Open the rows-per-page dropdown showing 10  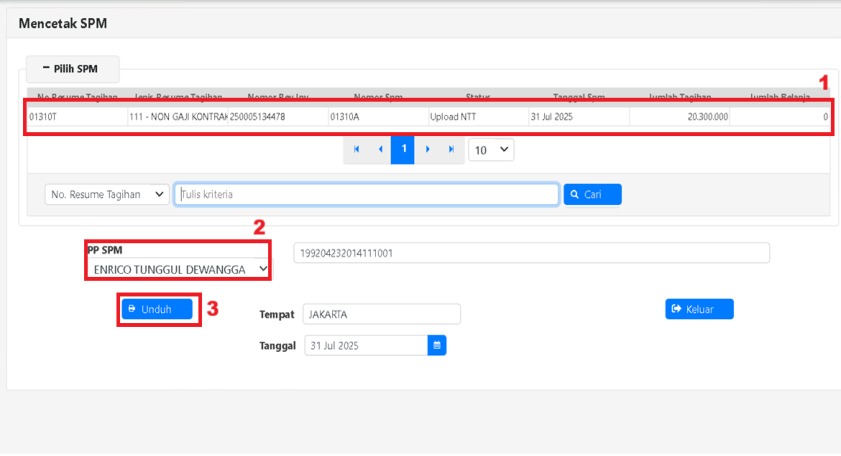(490, 150)
